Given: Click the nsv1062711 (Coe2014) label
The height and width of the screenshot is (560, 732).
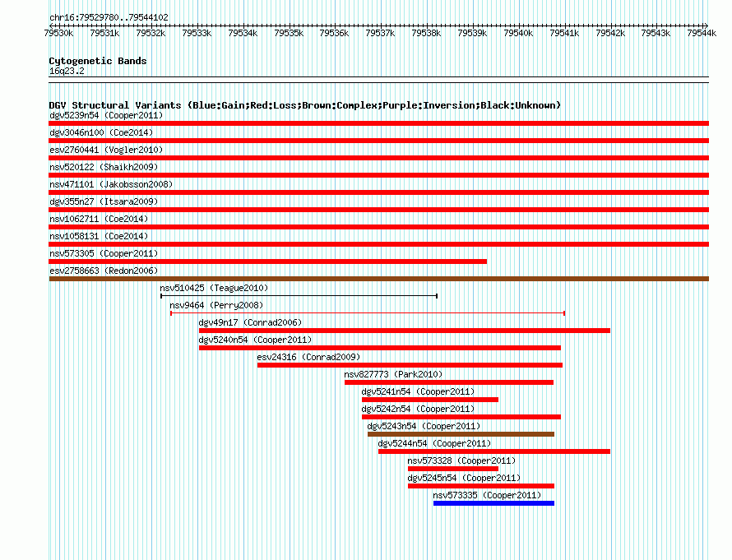Looking at the screenshot, I should [99, 219].
